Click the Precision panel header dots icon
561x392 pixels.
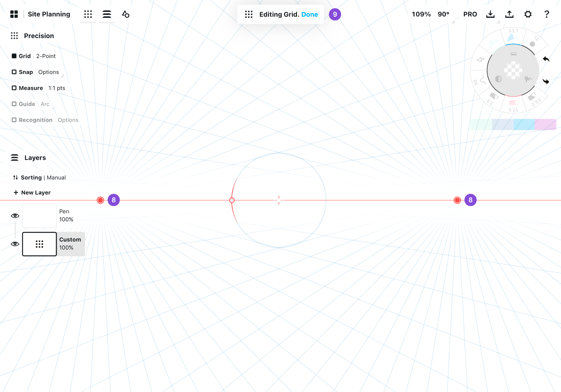tap(14, 36)
